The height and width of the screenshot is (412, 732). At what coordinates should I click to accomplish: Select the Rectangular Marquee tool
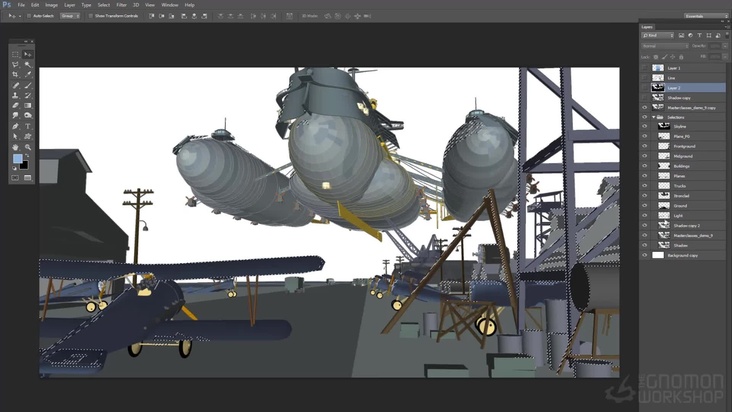(15, 55)
